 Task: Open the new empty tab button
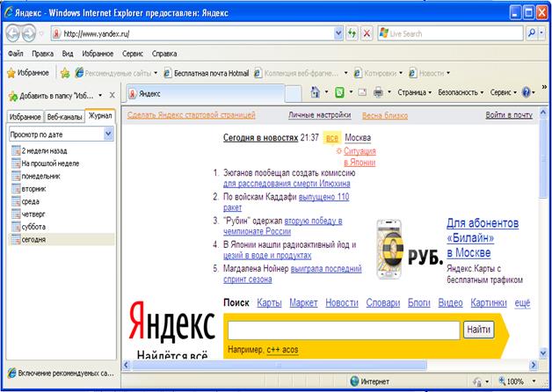coord(293,94)
